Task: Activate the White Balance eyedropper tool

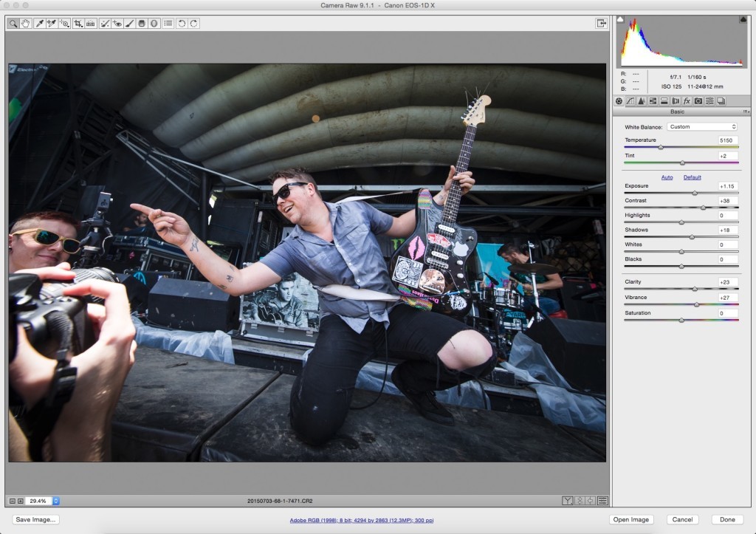Action: [39, 23]
